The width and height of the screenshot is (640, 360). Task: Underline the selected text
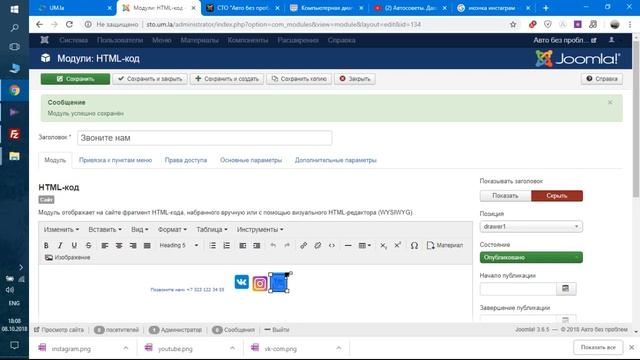74,245
